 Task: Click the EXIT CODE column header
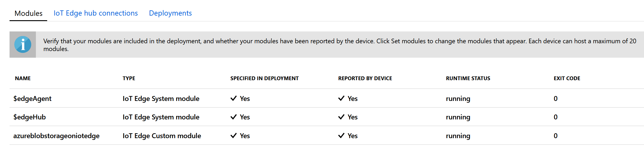point(567,78)
